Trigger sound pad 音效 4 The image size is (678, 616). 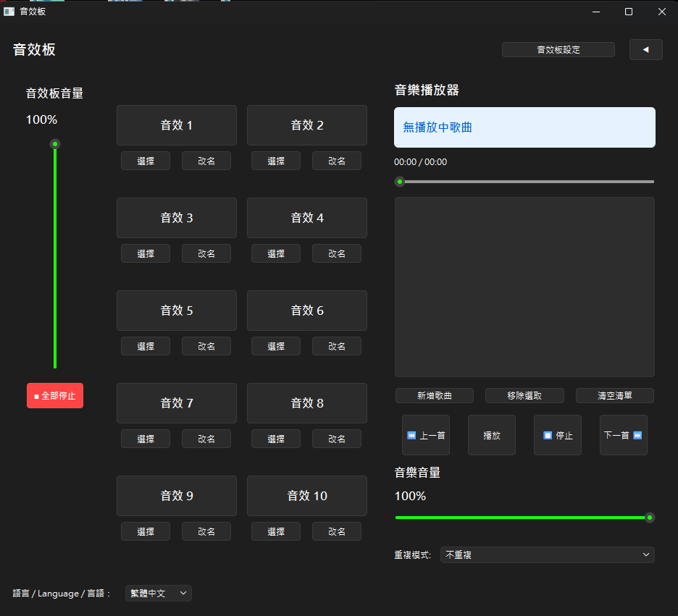pyautogui.click(x=307, y=218)
